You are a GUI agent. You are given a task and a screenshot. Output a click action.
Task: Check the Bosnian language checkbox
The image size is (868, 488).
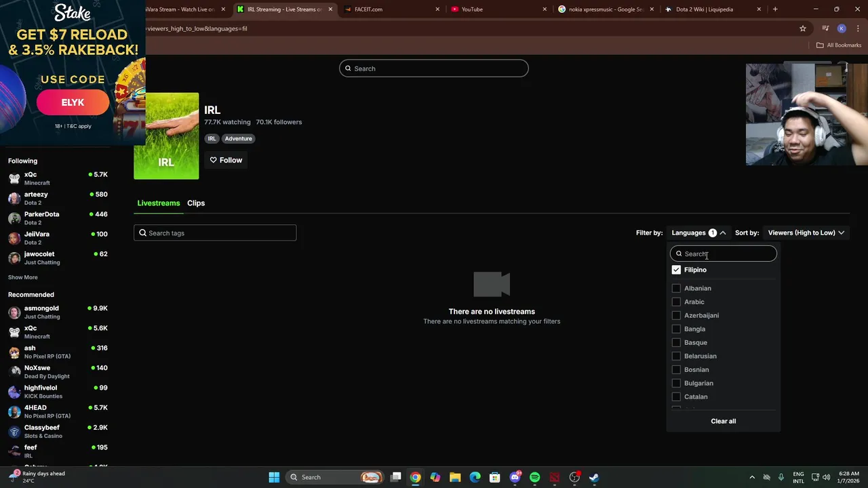676,369
